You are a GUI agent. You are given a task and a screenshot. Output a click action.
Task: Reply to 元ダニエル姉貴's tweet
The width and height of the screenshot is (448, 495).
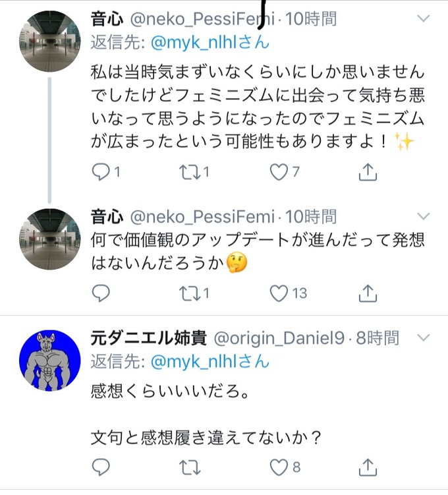[101, 467]
